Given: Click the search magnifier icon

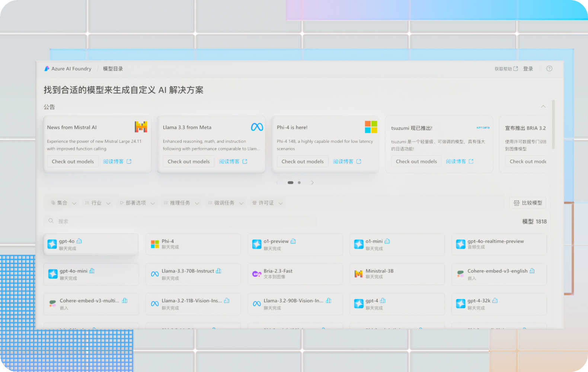Looking at the screenshot, I should pos(51,221).
